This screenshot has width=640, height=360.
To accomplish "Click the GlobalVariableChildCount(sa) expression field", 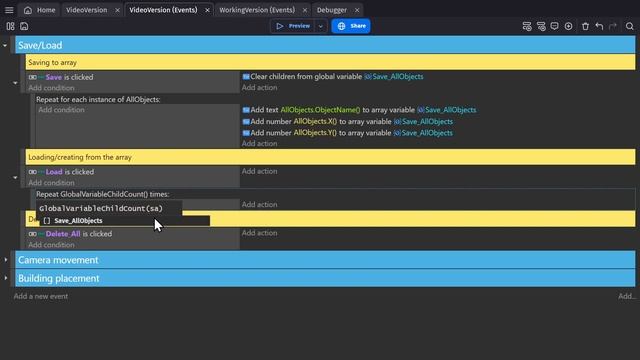I will (x=109, y=208).
